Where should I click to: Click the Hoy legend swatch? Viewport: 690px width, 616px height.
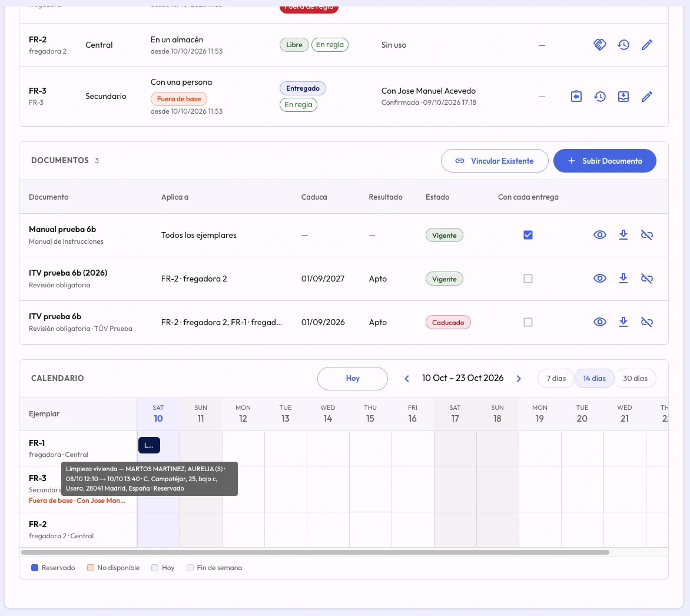(x=155, y=568)
